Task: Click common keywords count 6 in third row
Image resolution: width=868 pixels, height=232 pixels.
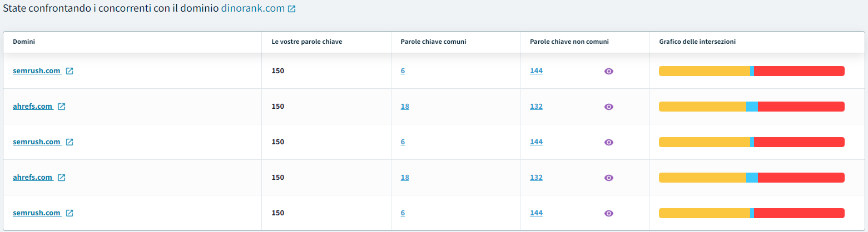Action: [403, 142]
